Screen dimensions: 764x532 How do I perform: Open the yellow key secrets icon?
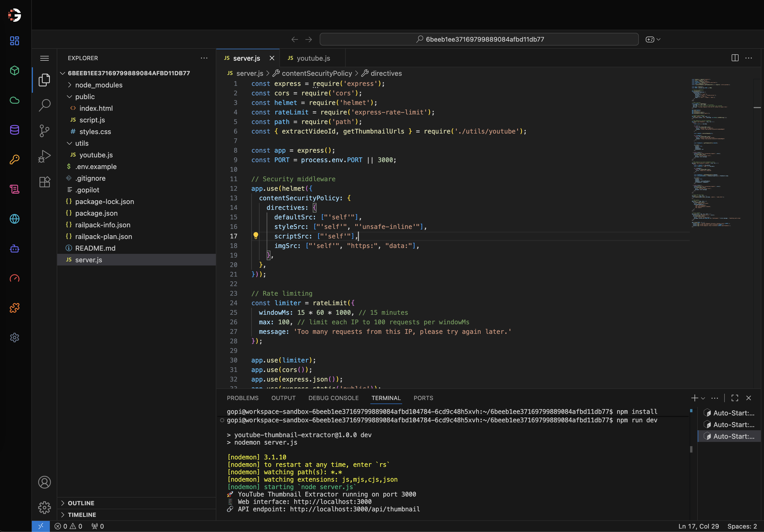(x=15, y=159)
